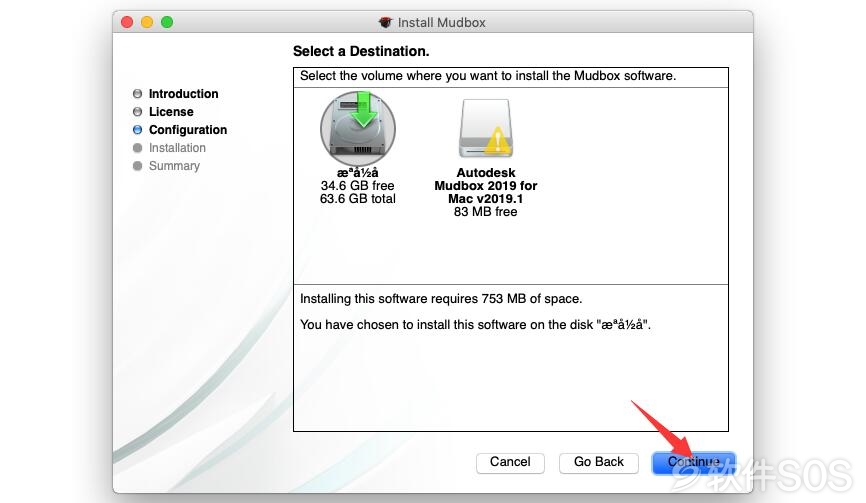Click the Summary step in the sidebar
The height and width of the screenshot is (503, 866).
pyautogui.click(x=174, y=166)
